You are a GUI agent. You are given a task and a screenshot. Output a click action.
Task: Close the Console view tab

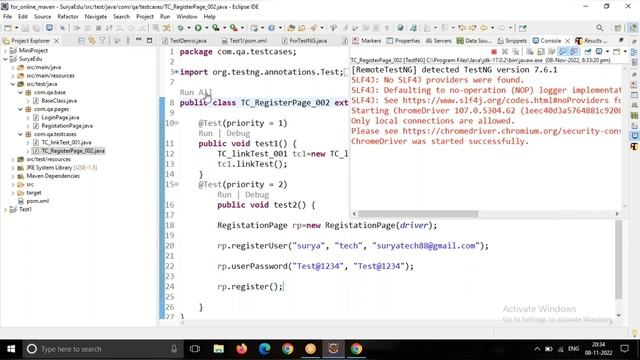tap(567, 41)
